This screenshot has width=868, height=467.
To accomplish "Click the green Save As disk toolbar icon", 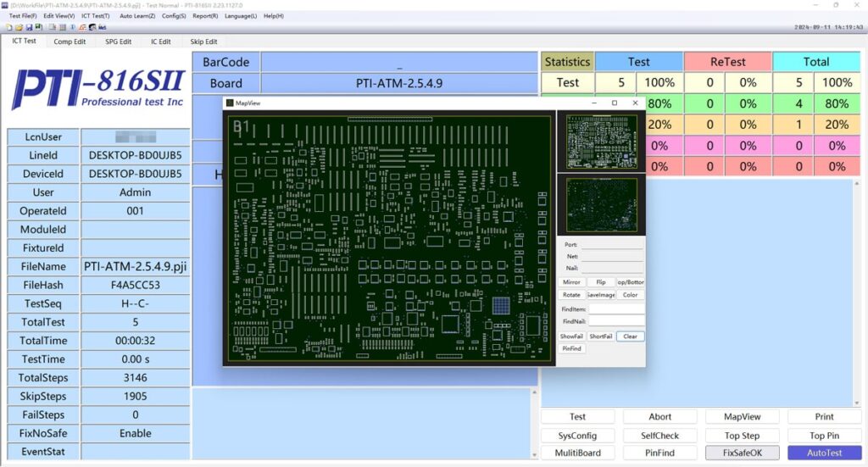I will click(x=38, y=27).
